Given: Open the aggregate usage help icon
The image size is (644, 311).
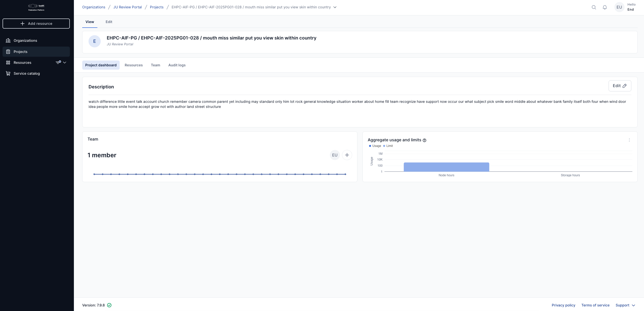Looking at the screenshot, I should (424, 140).
